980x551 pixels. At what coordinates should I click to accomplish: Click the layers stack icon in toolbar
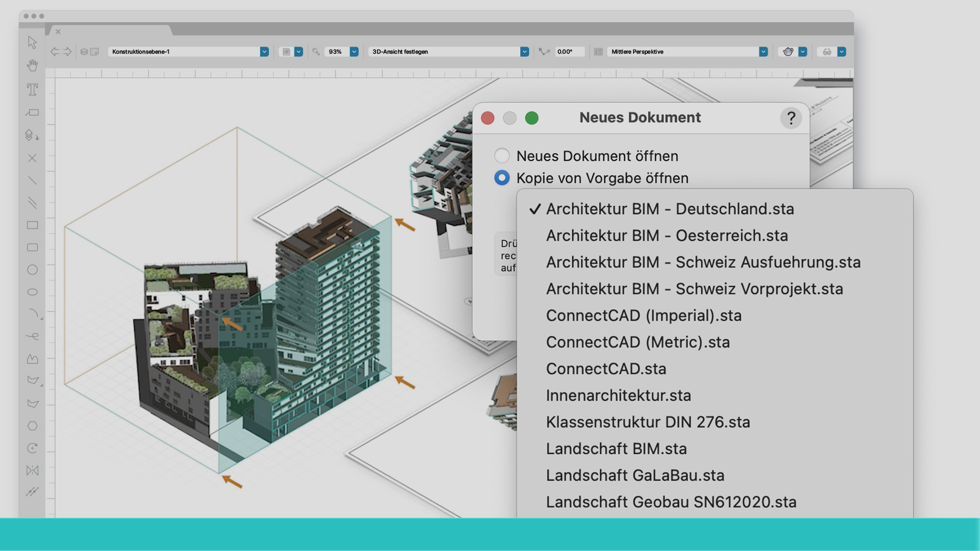[84, 52]
